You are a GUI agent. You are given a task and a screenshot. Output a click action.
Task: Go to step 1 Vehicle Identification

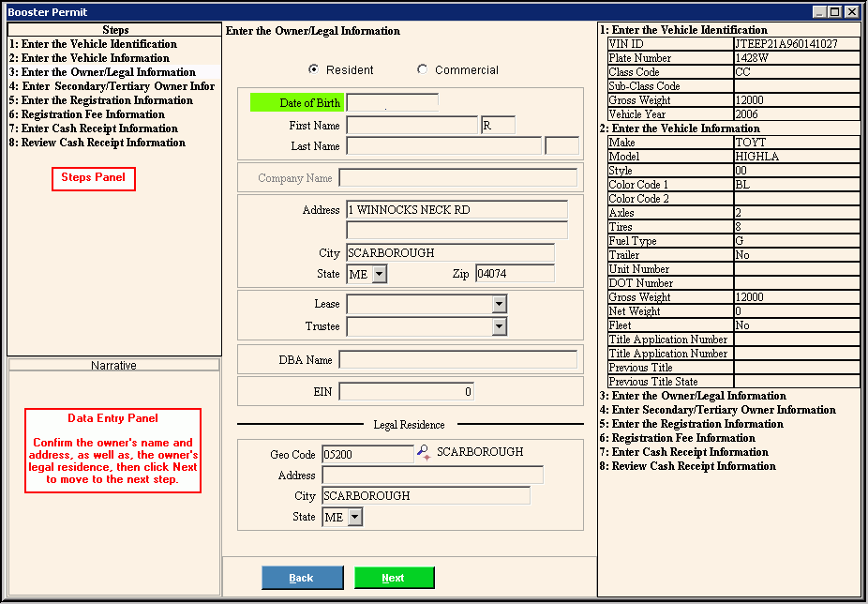(x=93, y=44)
